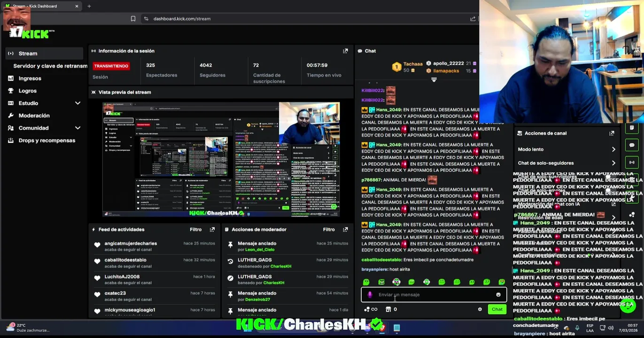Open the Acciones de moderador Filtro dropdown
The width and height of the screenshot is (644, 338).
(x=329, y=230)
